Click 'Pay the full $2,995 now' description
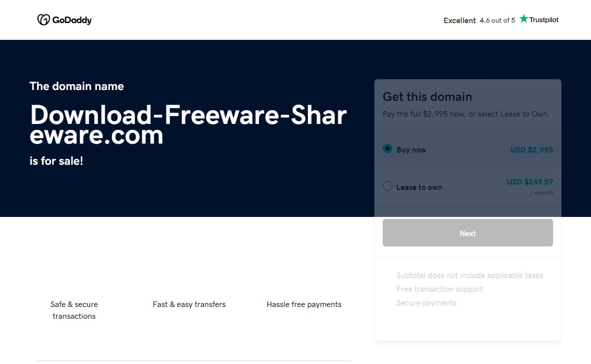Screen dimensions: 591x364 pyautogui.click(x=466, y=114)
